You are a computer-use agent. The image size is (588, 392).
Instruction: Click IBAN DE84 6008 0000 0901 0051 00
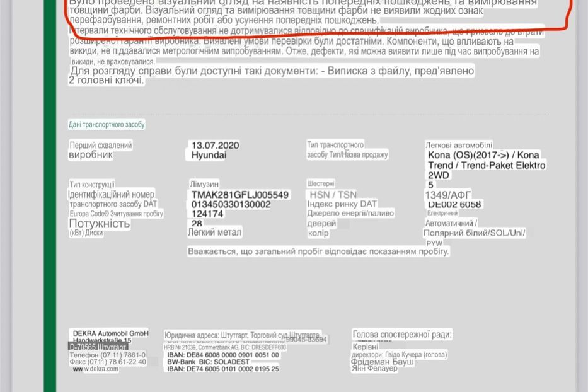(223, 355)
